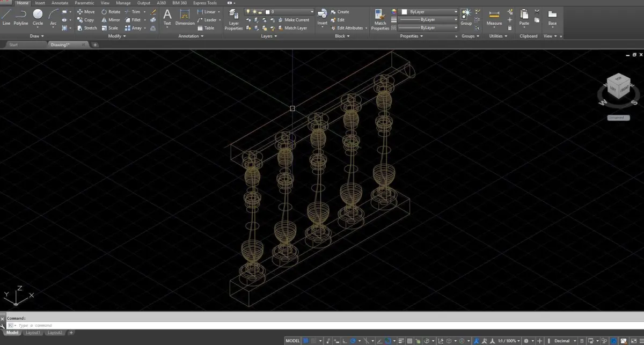Click the Match Properties tool

coord(380,19)
